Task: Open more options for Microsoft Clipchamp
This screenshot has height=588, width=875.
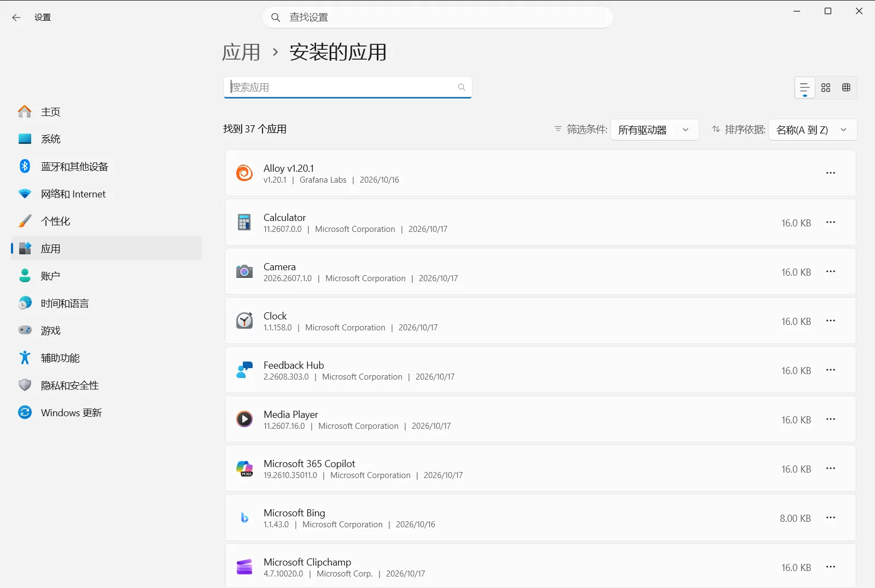Action: (831, 567)
